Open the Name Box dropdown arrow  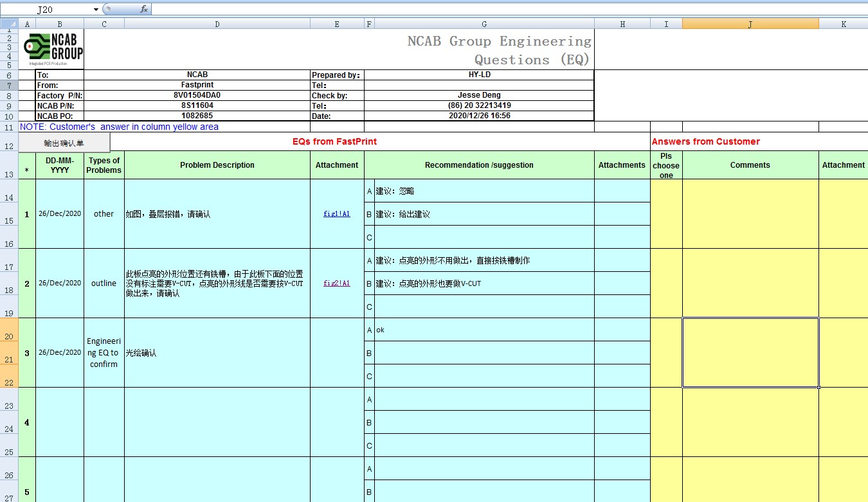96,10
